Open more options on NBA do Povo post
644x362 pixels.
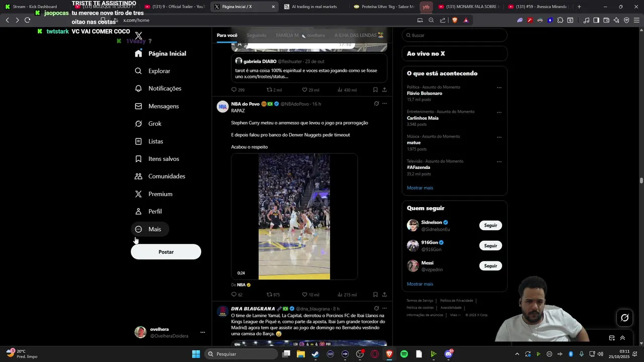pos(384,104)
